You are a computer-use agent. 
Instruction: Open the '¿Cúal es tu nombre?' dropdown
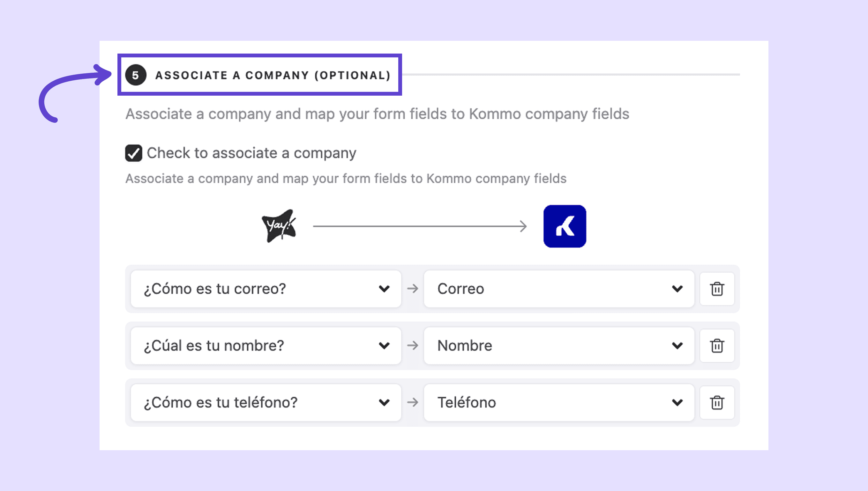point(266,346)
